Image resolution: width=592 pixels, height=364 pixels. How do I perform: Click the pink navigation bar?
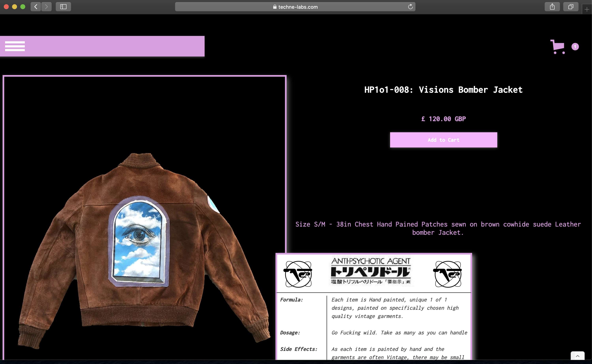tap(102, 46)
